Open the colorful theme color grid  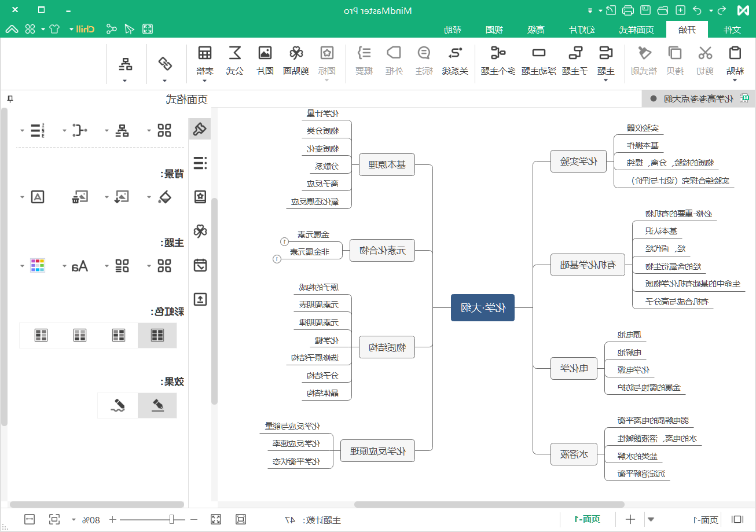click(x=38, y=266)
